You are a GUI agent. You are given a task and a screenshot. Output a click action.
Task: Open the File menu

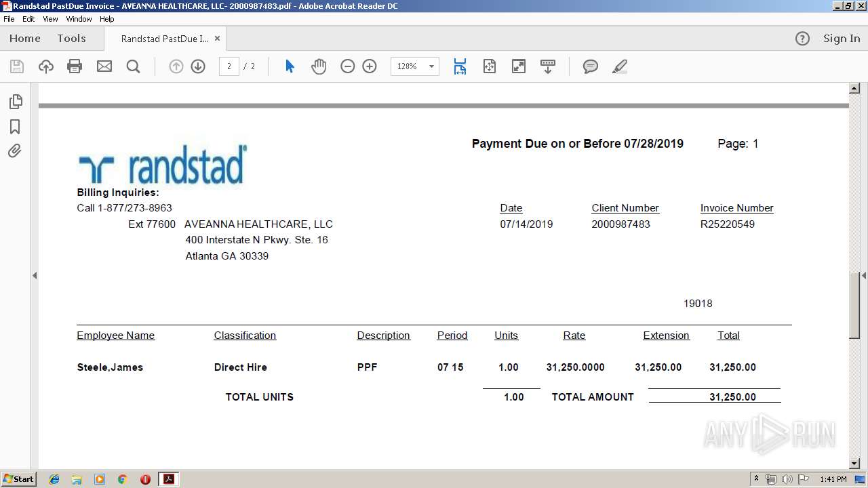[x=9, y=19]
